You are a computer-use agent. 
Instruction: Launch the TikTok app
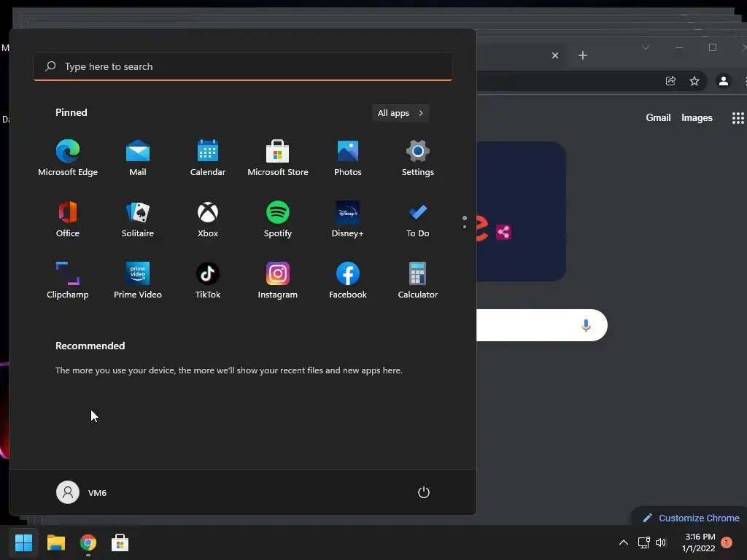[x=208, y=281]
